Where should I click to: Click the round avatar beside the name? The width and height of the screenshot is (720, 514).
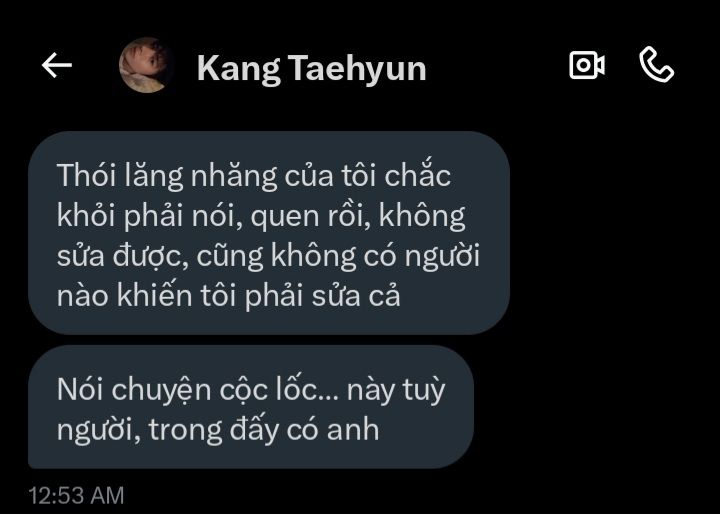click(146, 65)
